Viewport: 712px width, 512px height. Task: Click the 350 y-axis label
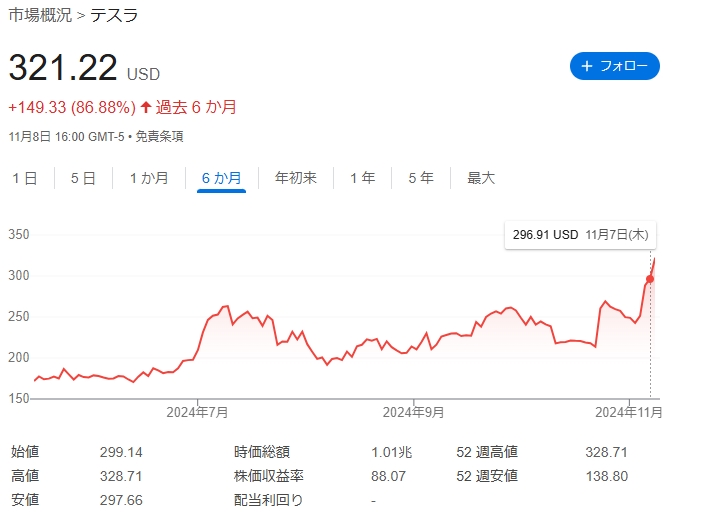19,235
